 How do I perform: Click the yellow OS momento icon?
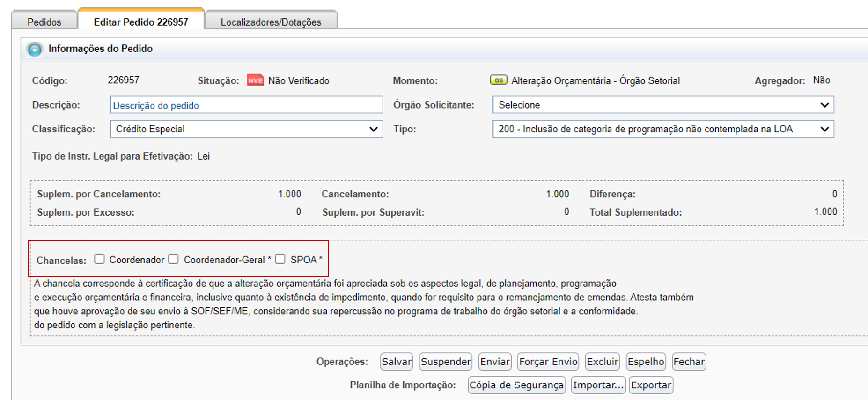click(499, 80)
